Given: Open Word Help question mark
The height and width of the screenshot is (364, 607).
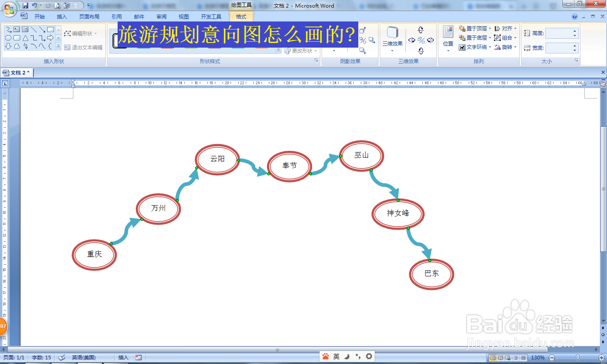Looking at the screenshot, I should (x=575, y=17).
